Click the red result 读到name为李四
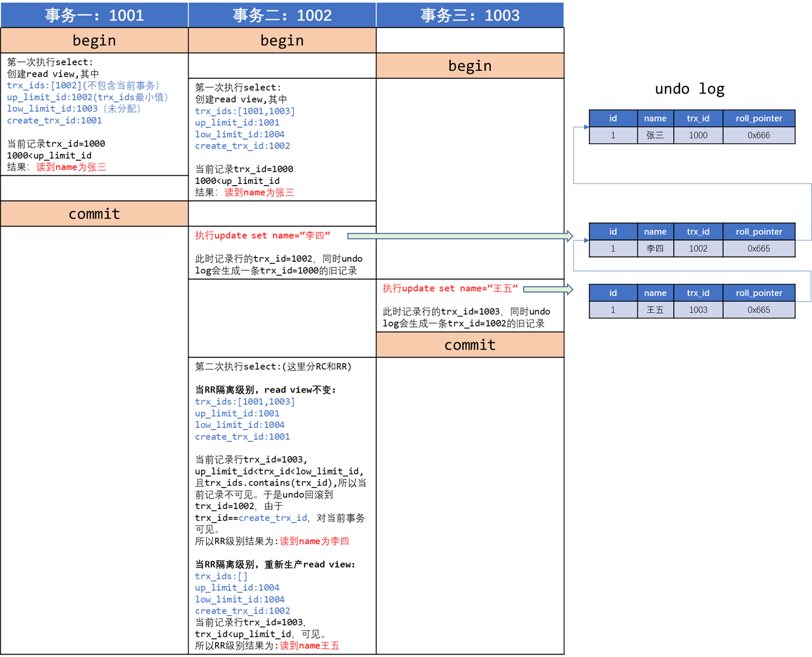The height and width of the screenshot is (657, 812). pyautogui.click(x=315, y=541)
